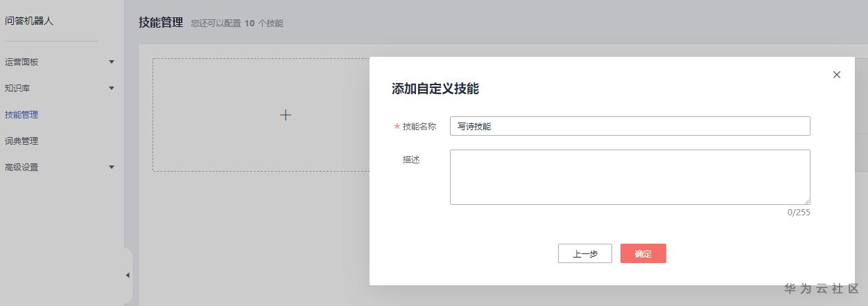Focus the 技能名称 input field

pyautogui.click(x=630, y=126)
